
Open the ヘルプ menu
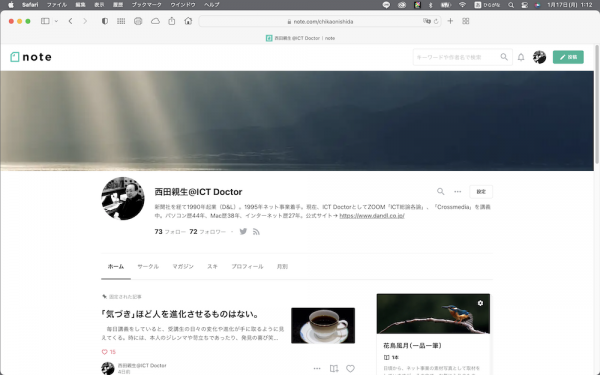[212, 5]
